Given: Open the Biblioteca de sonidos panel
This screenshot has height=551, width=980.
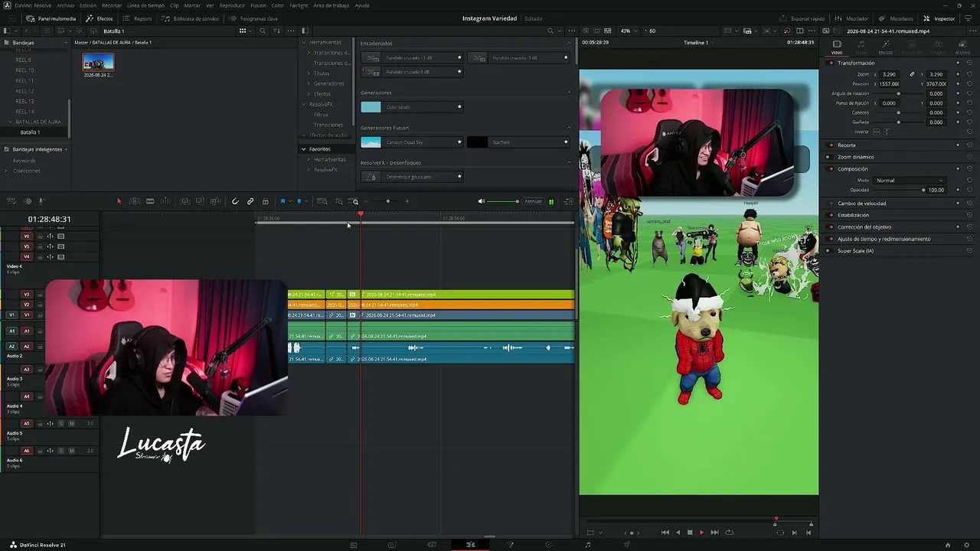Looking at the screenshot, I should pos(191,18).
